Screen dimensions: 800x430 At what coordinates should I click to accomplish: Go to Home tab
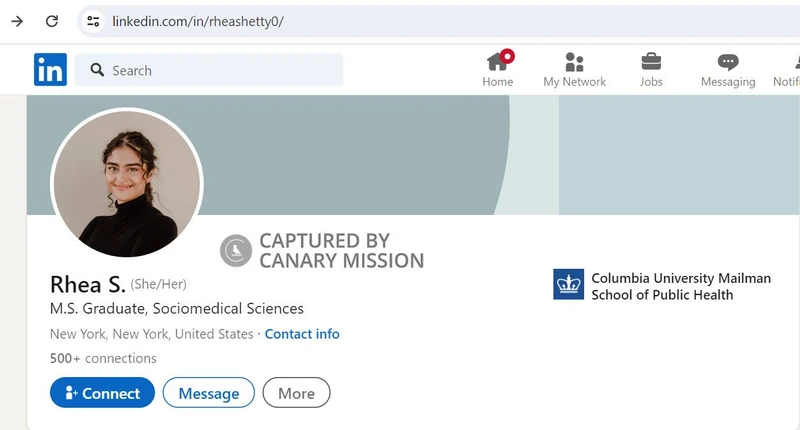(497, 70)
